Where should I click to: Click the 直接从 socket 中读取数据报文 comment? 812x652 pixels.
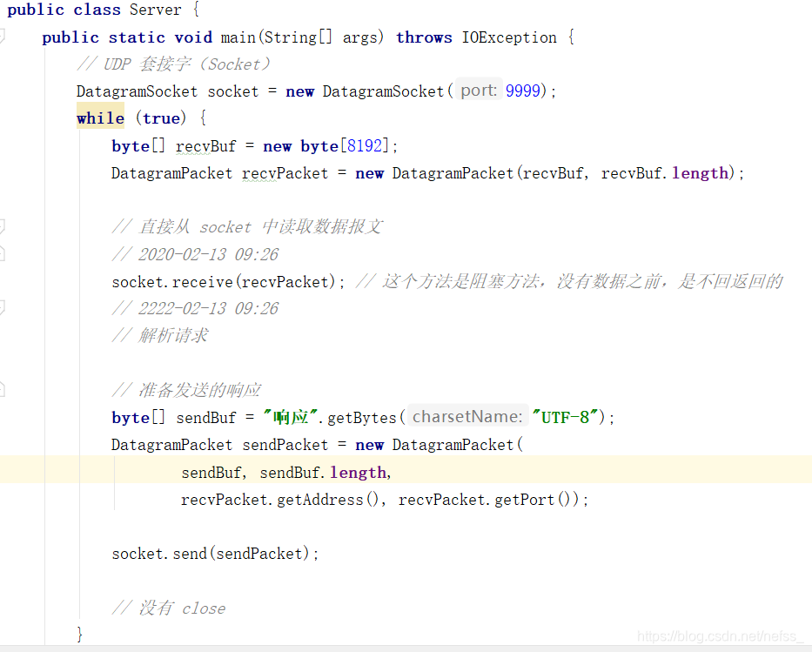click(247, 227)
